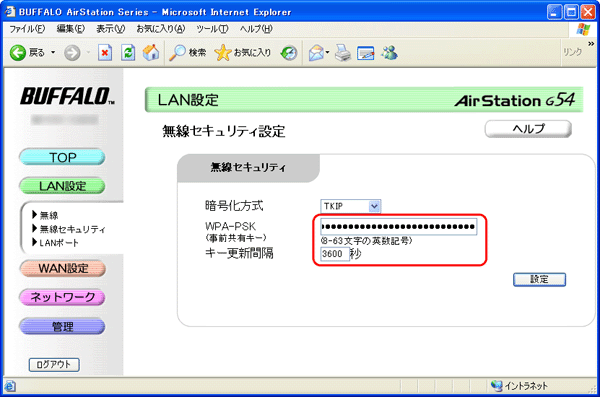Open Search with magnifying glass icon
Viewport: 600px width, 397px height.
(x=177, y=53)
